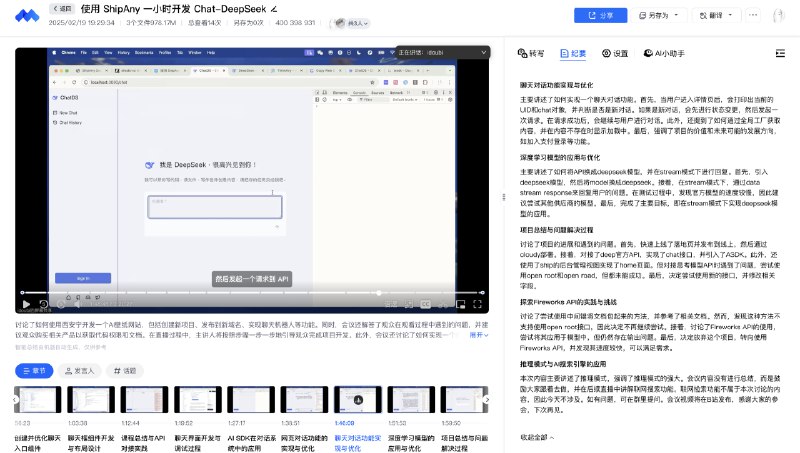Play the recording video
Image resolution: width=800 pixels, height=453 pixels.
pos(26,304)
